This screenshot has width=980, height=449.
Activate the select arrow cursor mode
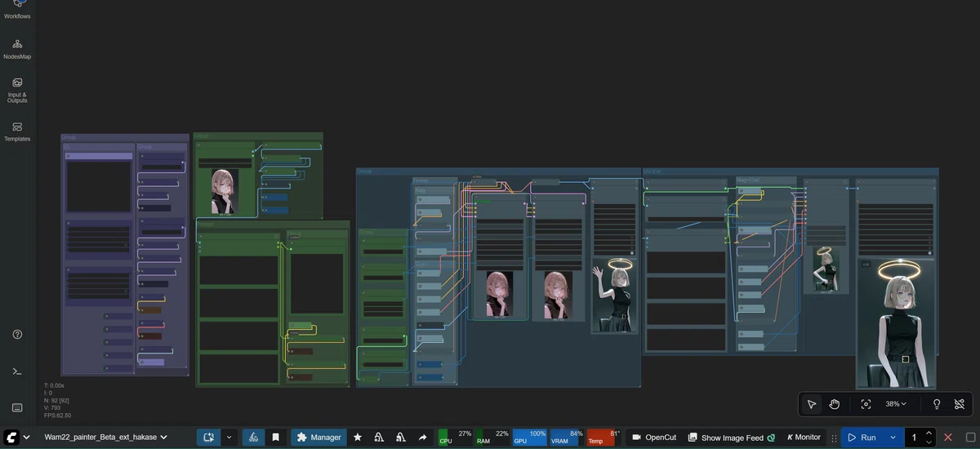812,404
